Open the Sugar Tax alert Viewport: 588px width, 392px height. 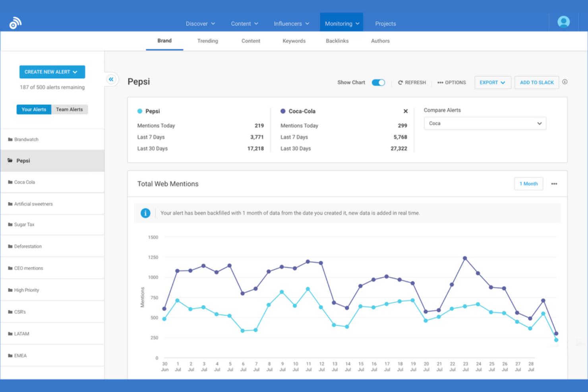(52, 224)
